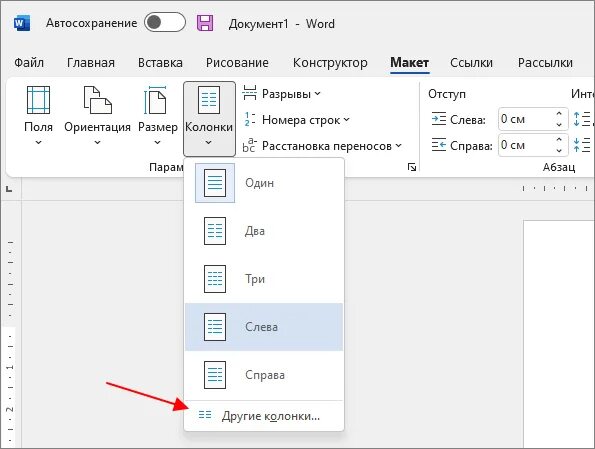This screenshot has width=595, height=449.
Task: Collapse the Колонки dropdown chevron
Action: point(209,142)
